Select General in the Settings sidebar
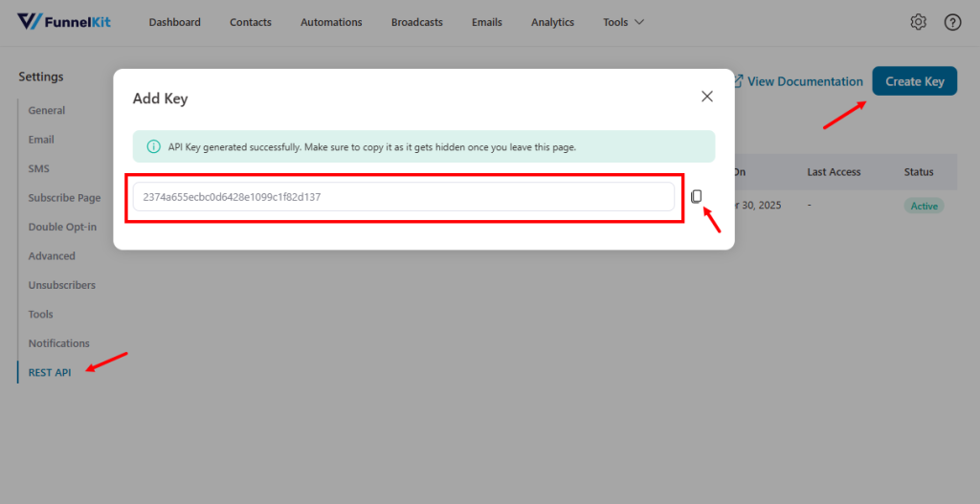980x504 pixels. [46, 111]
